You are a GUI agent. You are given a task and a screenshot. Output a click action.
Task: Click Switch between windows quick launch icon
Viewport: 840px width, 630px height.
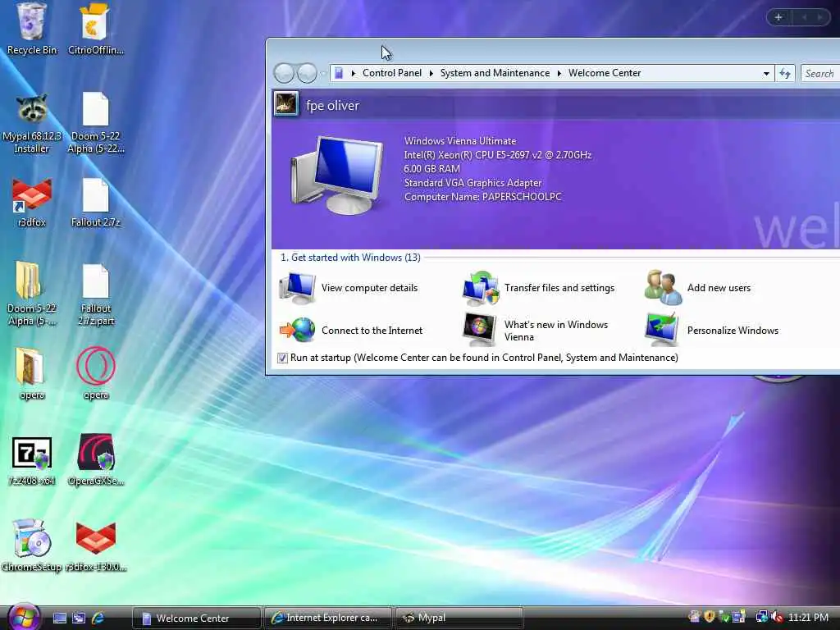79,619
